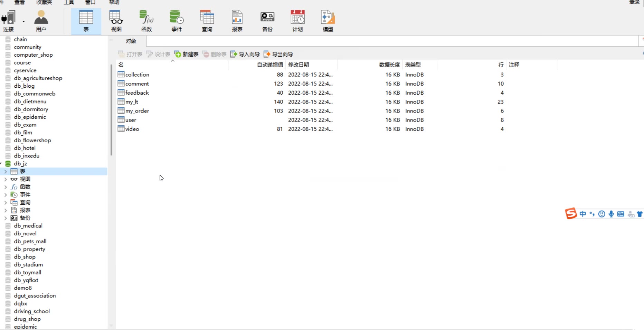The image size is (644, 330).
Task: Select the dgut_association database
Action: coord(35,296)
